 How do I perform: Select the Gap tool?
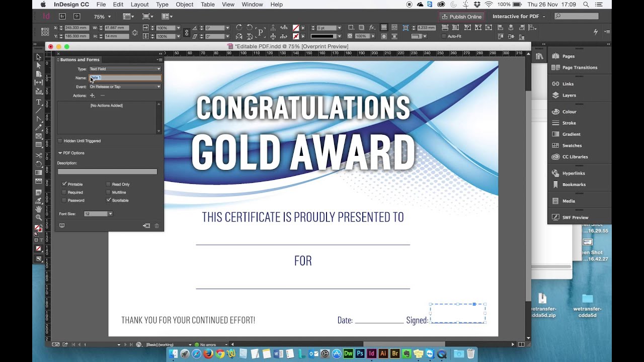click(x=39, y=82)
